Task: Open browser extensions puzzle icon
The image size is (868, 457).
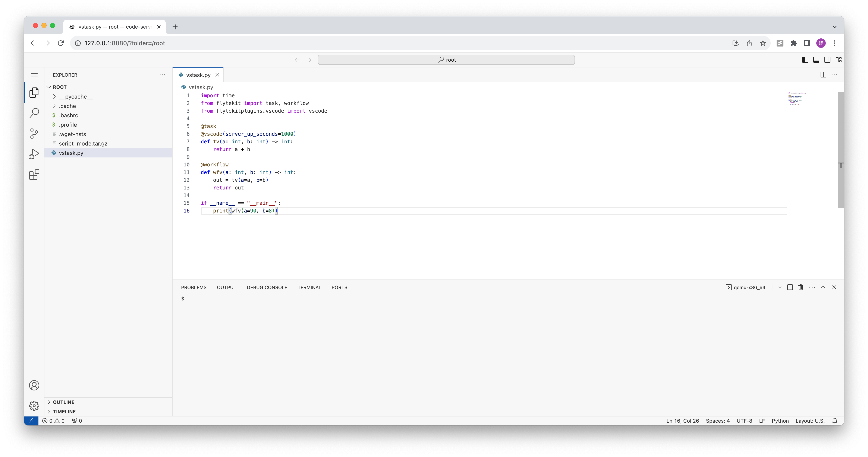Action: 793,43
